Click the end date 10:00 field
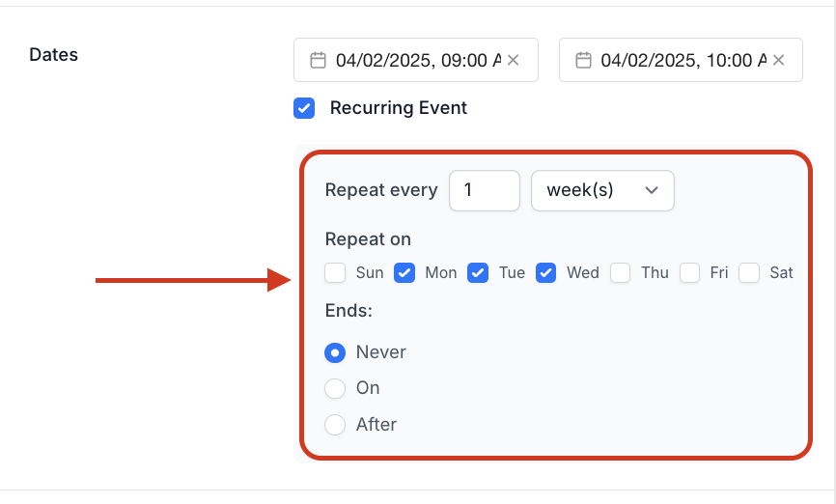Image resolution: width=836 pixels, height=504 pixels. point(681,60)
